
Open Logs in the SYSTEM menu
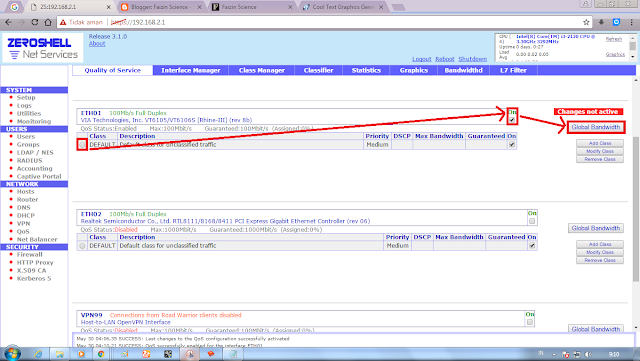point(24,105)
